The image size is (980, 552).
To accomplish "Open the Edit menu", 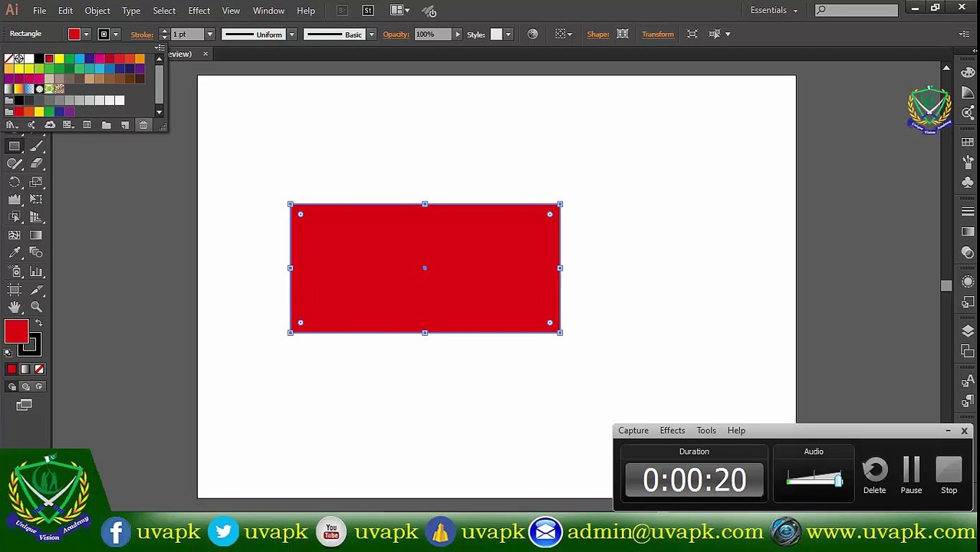I will coord(65,11).
